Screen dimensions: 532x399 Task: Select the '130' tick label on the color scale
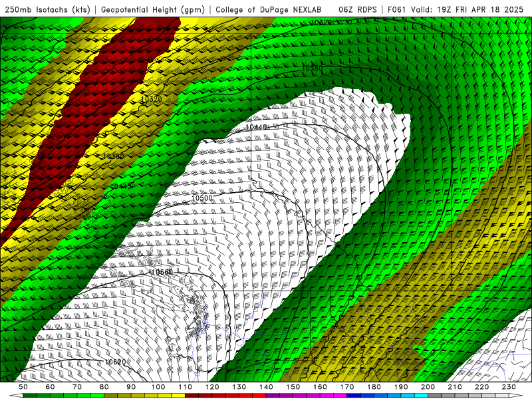point(239,387)
